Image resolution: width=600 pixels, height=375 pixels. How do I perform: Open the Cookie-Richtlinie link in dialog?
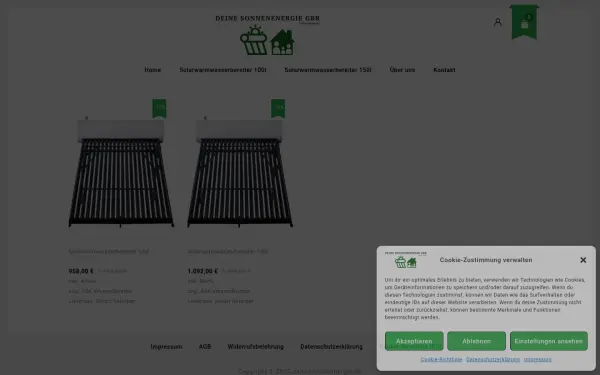tap(441, 359)
